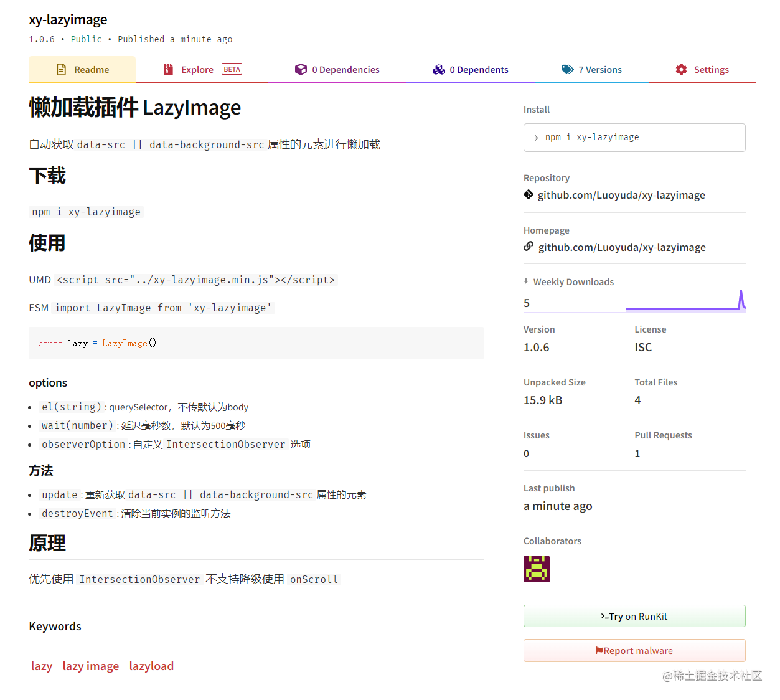Click the '原理' heading

(x=47, y=543)
